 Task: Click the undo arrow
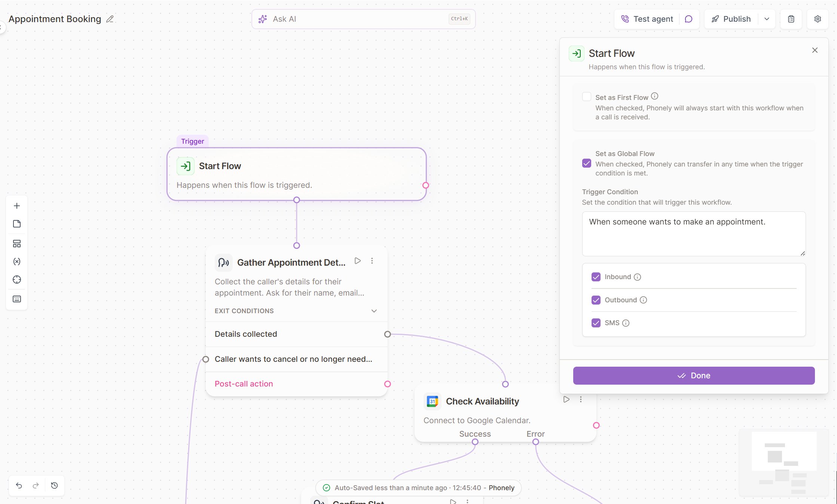coord(19,486)
